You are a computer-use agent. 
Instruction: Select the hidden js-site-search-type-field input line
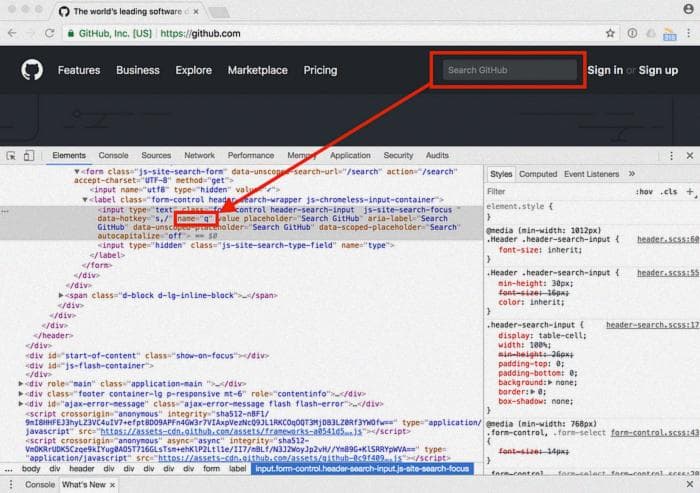click(x=246, y=245)
